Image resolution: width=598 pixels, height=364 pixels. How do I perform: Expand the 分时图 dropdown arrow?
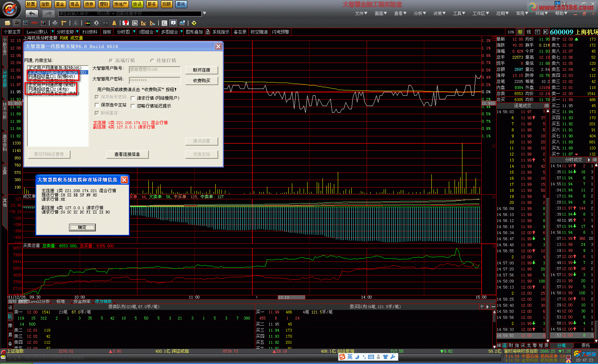pyautogui.click(x=134, y=32)
